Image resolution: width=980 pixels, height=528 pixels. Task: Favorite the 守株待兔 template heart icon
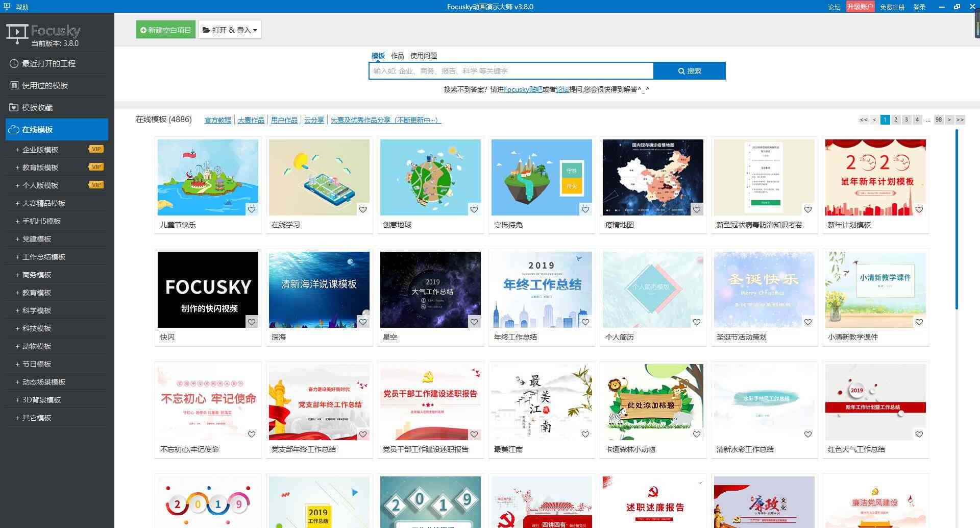[x=585, y=209]
